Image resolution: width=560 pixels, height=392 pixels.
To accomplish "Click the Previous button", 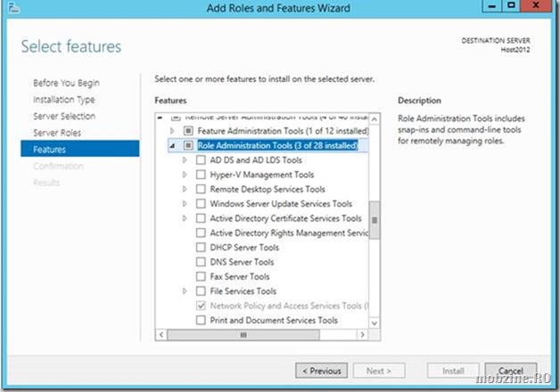I will coord(321,371).
